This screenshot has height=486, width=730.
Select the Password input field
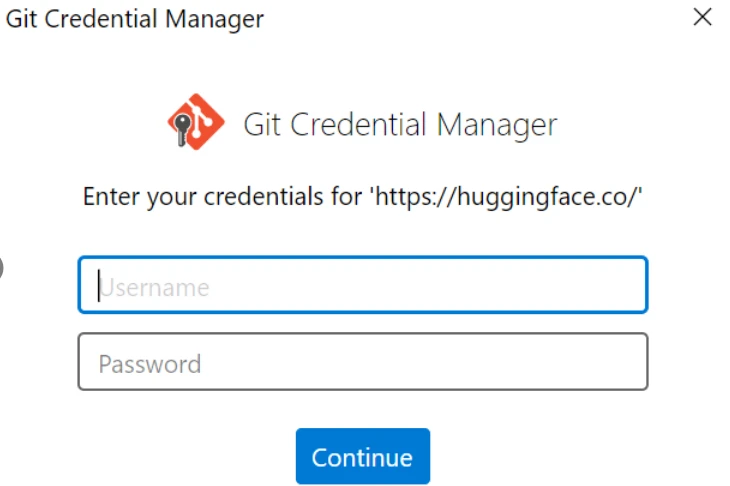pos(362,361)
